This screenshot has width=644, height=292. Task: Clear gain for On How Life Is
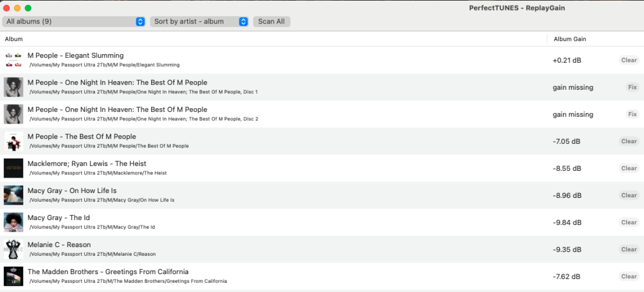click(x=629, y=195)
